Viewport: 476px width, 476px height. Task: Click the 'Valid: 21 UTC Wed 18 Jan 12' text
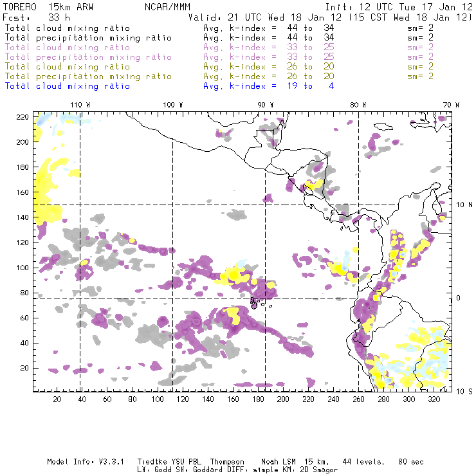(x=265, y=17)
